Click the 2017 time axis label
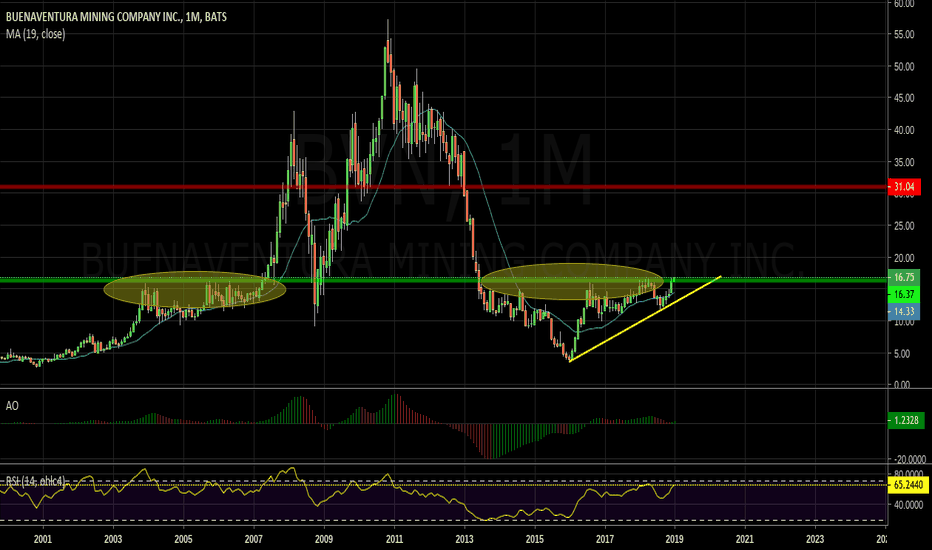932x550 pixels. [604, 539]
